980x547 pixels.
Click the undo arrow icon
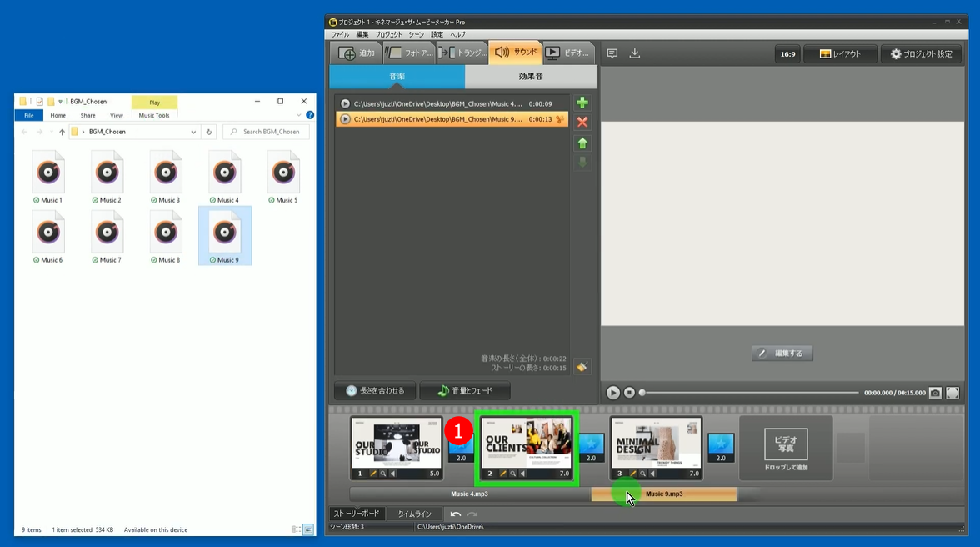tap(456, 514)
